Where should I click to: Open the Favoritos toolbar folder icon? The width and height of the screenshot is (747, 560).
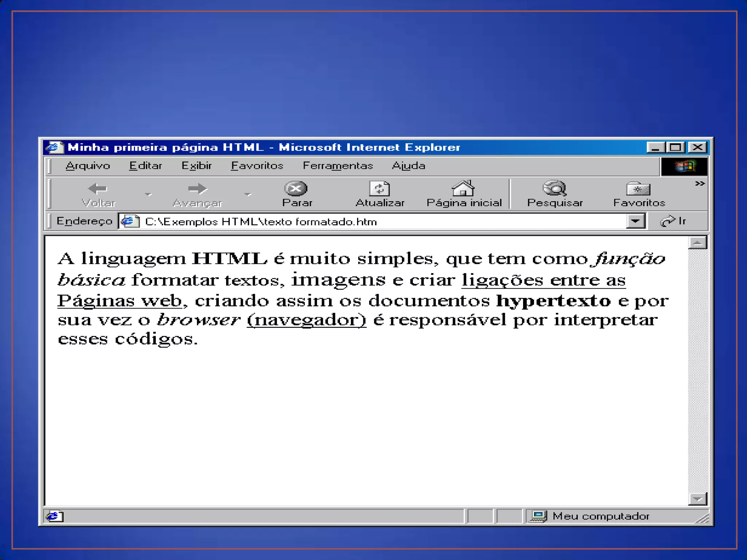click(638, 189)
